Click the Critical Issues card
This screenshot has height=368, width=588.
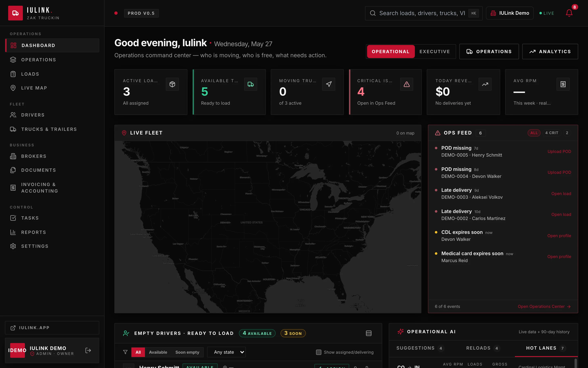(x=385, y=92)
